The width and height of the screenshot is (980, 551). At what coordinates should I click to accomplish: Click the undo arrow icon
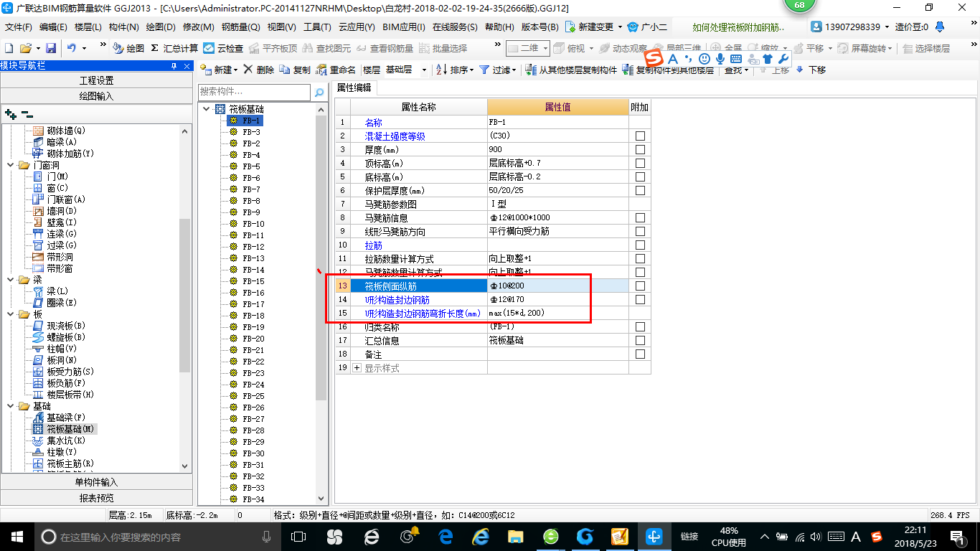click(72, 48)
